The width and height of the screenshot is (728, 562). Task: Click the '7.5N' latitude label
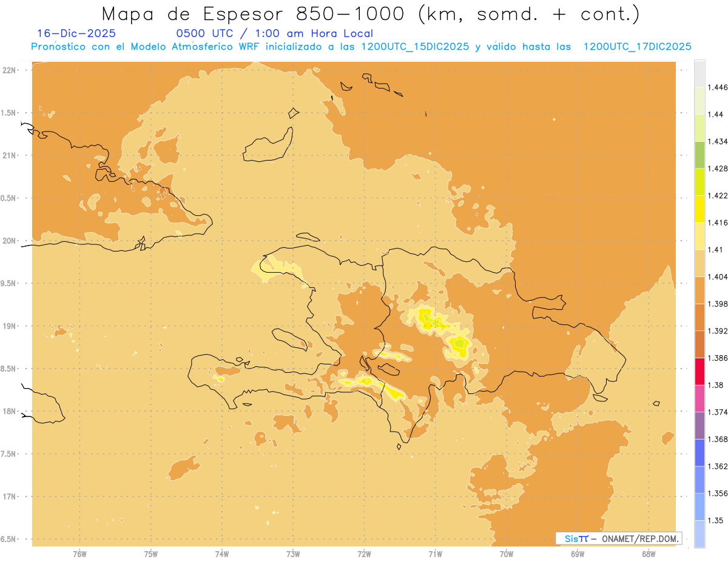click(x=8, y=453)
